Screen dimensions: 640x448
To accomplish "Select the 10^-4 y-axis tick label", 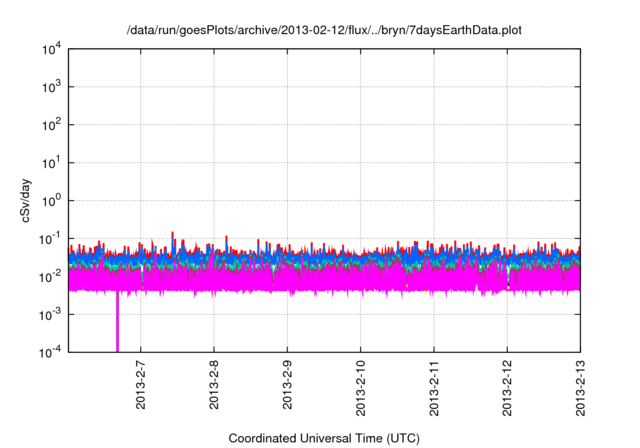I will [50, 352].
